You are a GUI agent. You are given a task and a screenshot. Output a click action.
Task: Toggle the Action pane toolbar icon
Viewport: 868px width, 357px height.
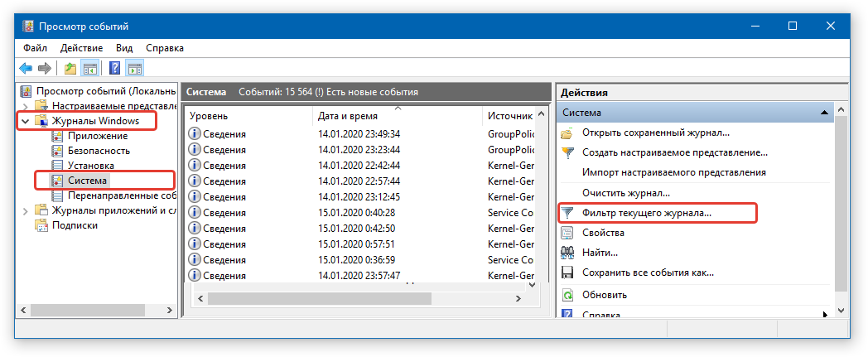134,68
